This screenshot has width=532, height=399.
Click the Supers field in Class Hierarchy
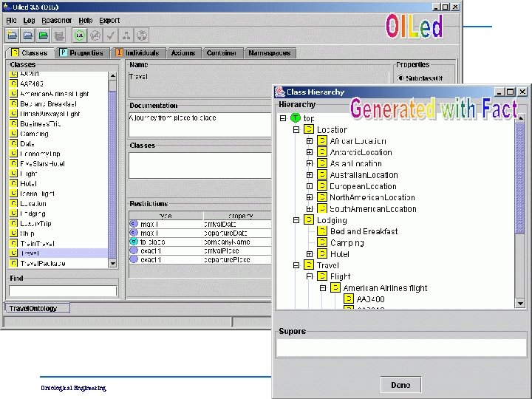click(x=401, y=348)
